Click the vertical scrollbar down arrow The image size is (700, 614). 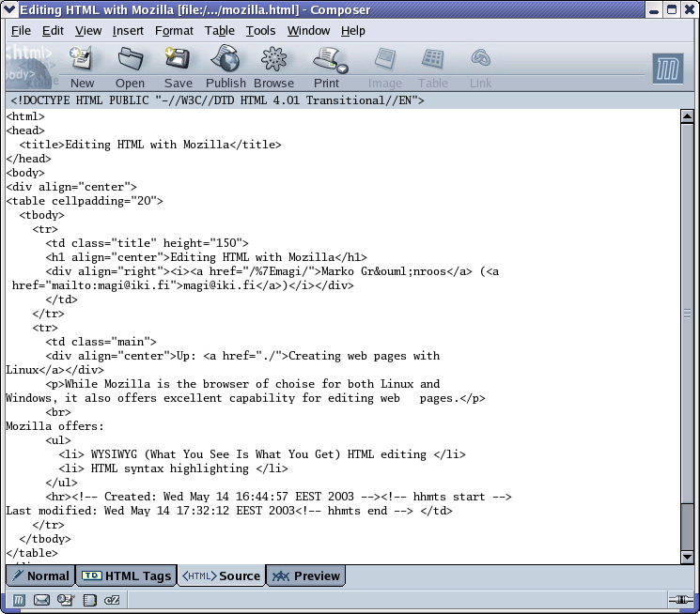tap(687, 557)
